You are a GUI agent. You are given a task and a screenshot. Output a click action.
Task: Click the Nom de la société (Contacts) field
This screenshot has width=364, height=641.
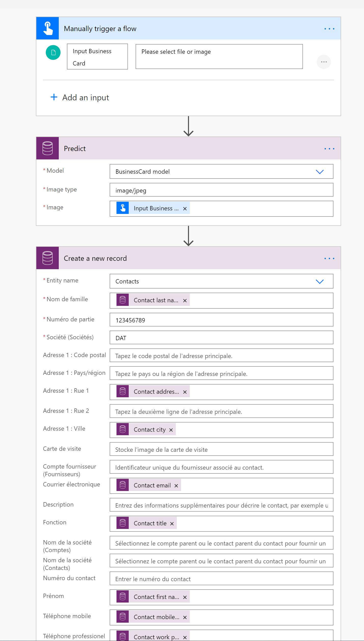[222, 561]
